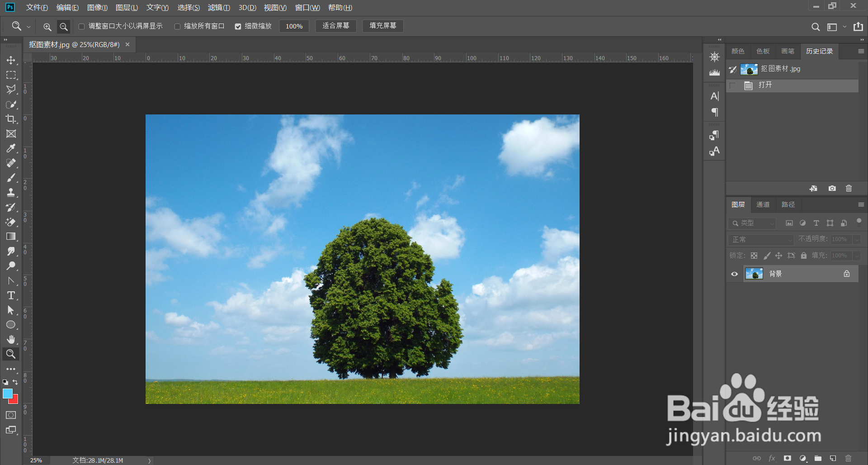Create new document from current state

[x=813, y=188]
